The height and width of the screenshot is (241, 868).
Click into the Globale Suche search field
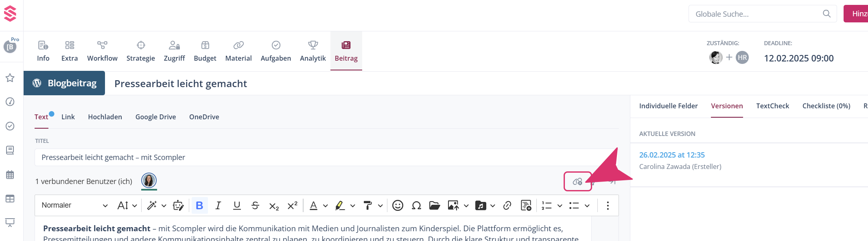pyautogui.click(x=757, y=14)
